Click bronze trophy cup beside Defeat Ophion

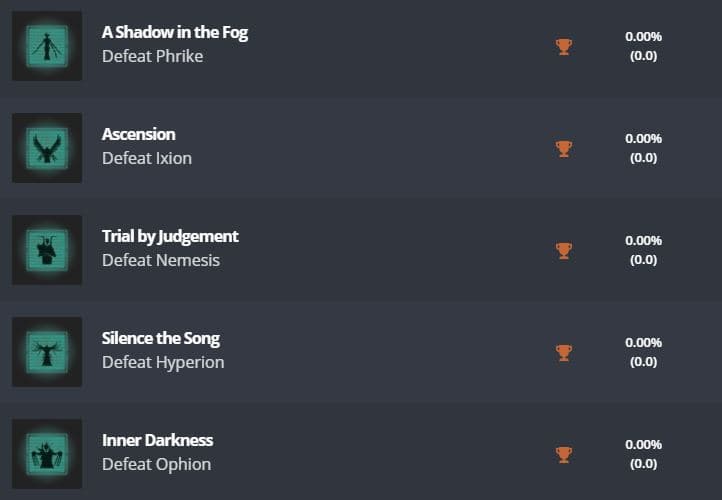click(564, 454)
